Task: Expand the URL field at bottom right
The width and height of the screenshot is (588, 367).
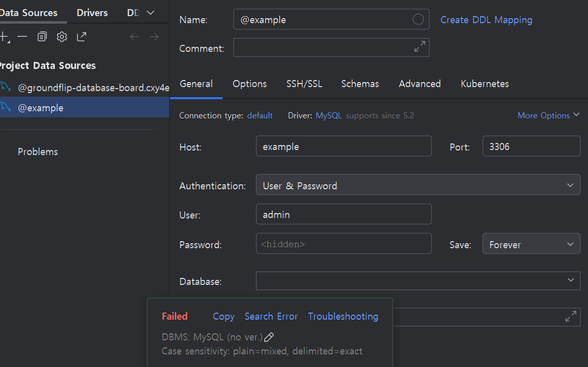Action: coord(571,316)
